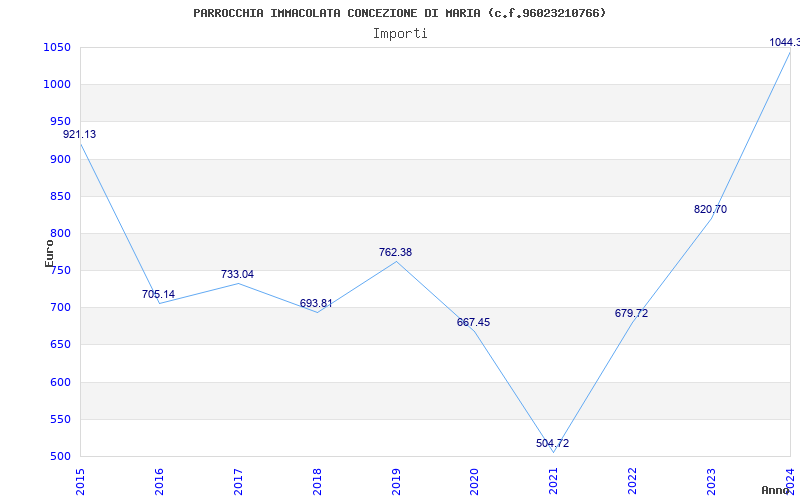This screenshot has width=800, height=500.
Task: Click the 2016 year axis label
Action: coord(159,481)
